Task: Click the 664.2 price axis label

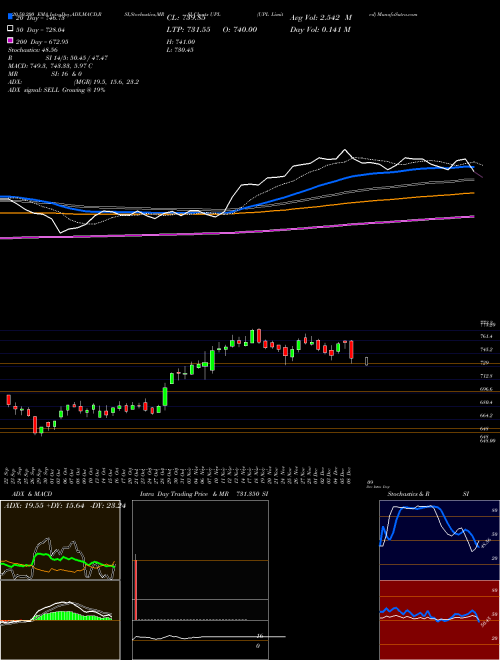Action: (486, 415)
